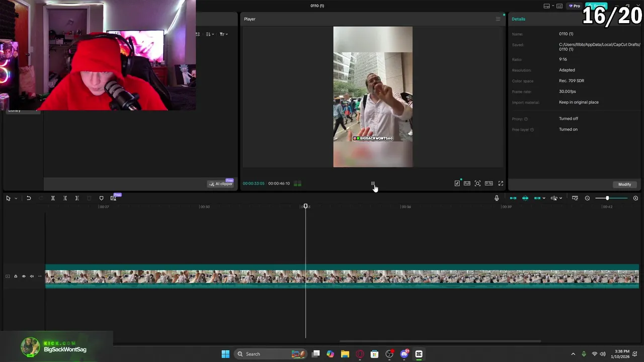Click the audio level meter icon
Image resolution: width=644 pixels, height=362 pixels.
tap(297, 184)
